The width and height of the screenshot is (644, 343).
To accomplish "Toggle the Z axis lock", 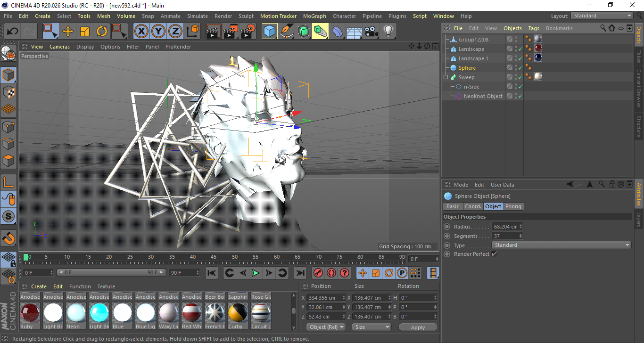I will (x=175, y=32).
